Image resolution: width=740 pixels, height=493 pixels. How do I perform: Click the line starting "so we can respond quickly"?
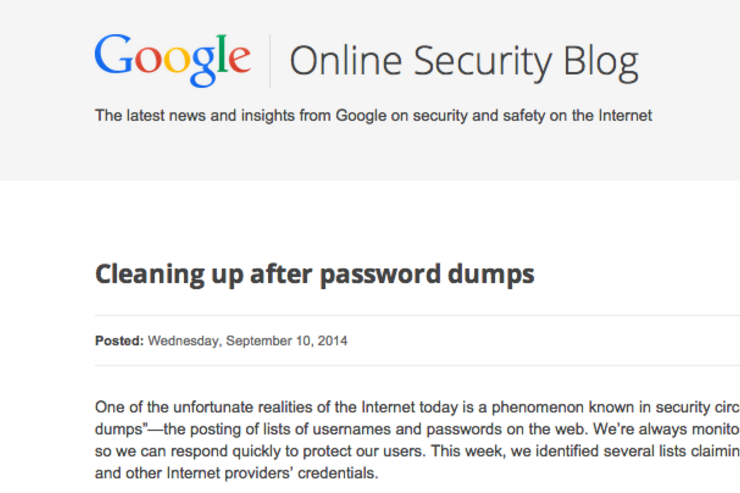click(417, 451)
